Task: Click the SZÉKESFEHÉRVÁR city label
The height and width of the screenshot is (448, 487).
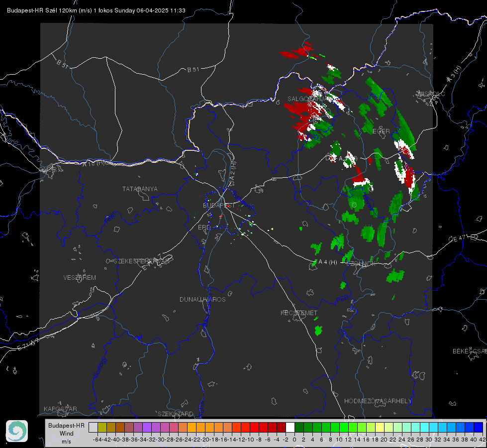Action: coord(142,261)
